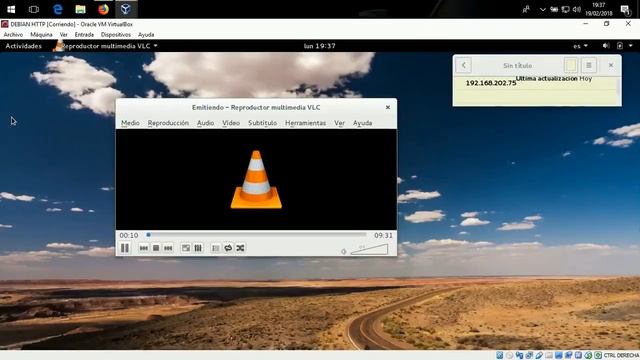Mute audio with VLC speaker icon
Viewport: 640px width, 360px height.
coord(344,251)
